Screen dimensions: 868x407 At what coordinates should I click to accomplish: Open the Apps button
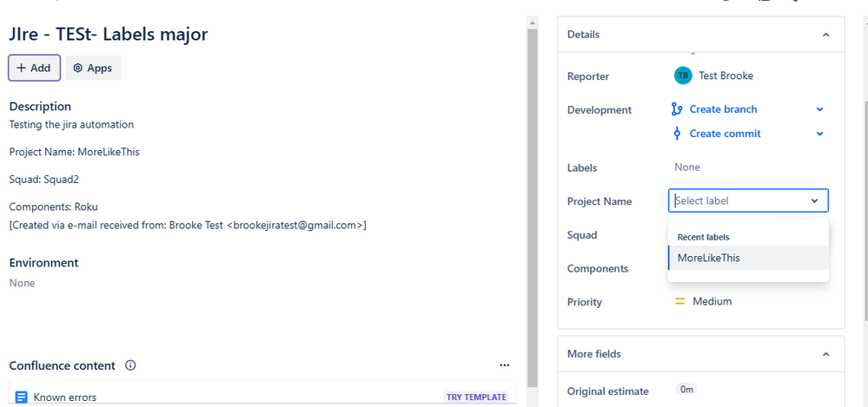(93, 68)
